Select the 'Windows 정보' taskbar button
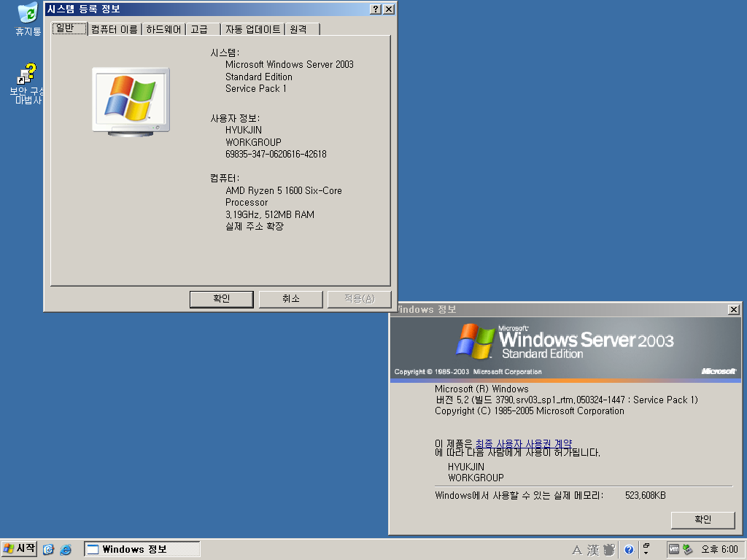Screen dimensions: 747x560 (x=142, y=549)
